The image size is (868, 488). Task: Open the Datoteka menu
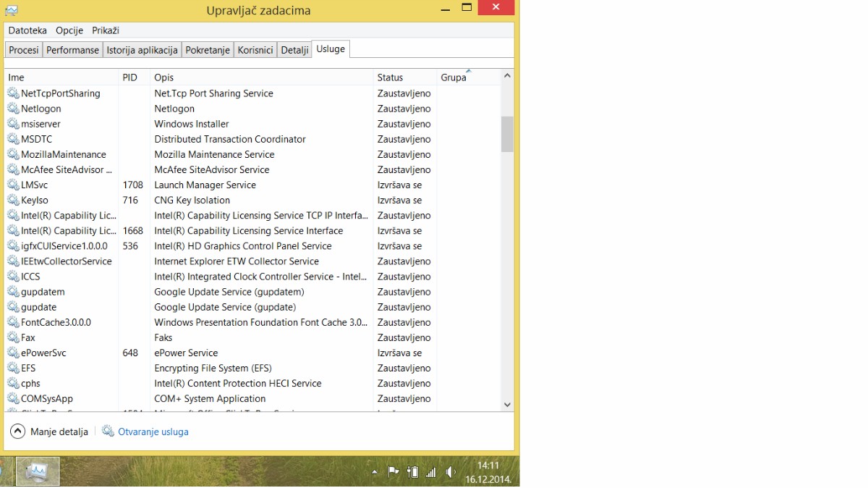click(27, 30)
